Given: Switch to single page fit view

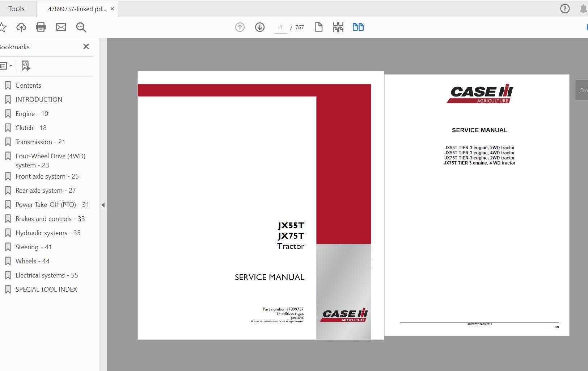Looking at the screenshot, I should coord(319,27).
